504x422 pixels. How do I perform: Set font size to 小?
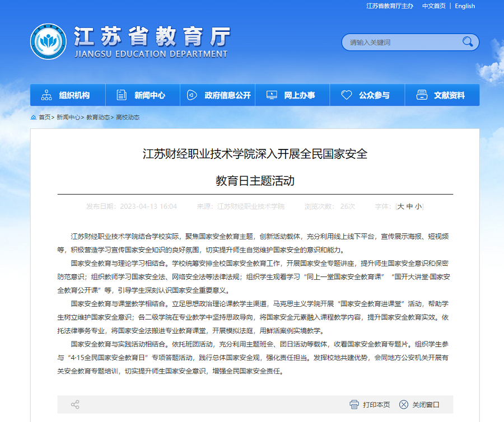pos(418,207)
